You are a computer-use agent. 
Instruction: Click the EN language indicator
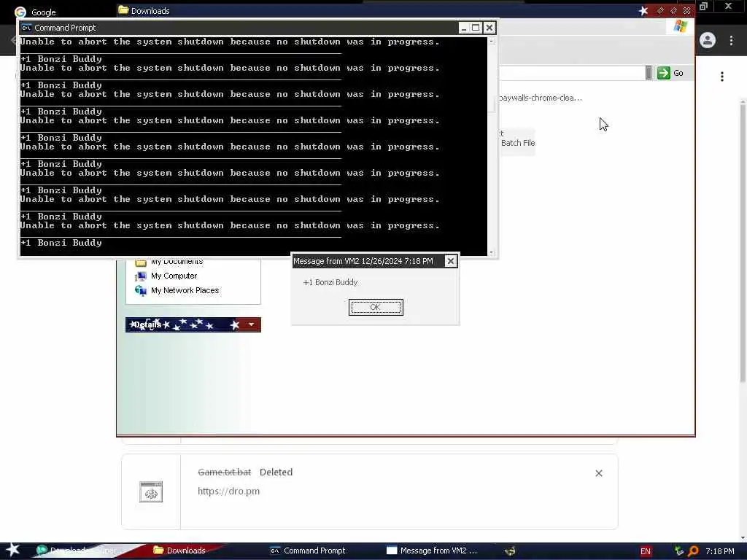(x=646, y=551)
